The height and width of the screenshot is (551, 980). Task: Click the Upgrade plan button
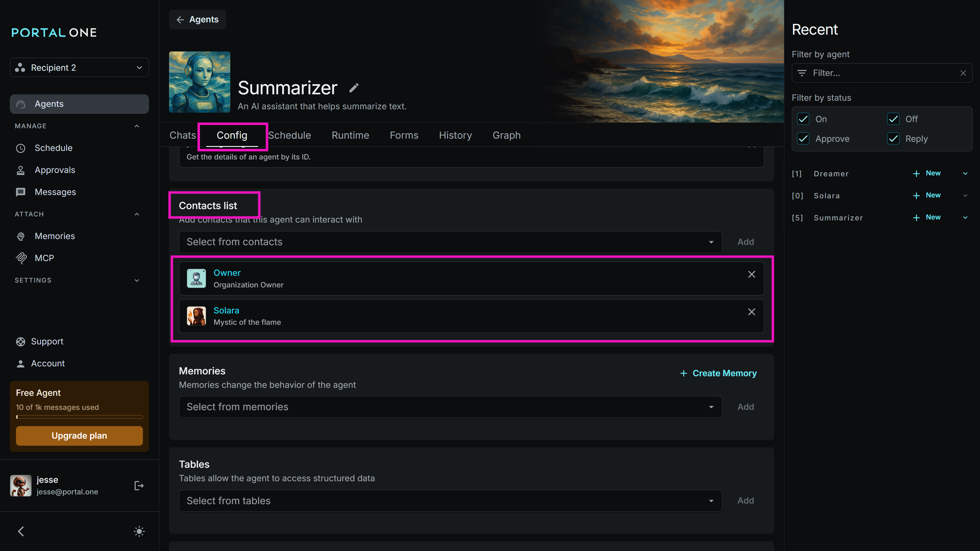(79, 435)
